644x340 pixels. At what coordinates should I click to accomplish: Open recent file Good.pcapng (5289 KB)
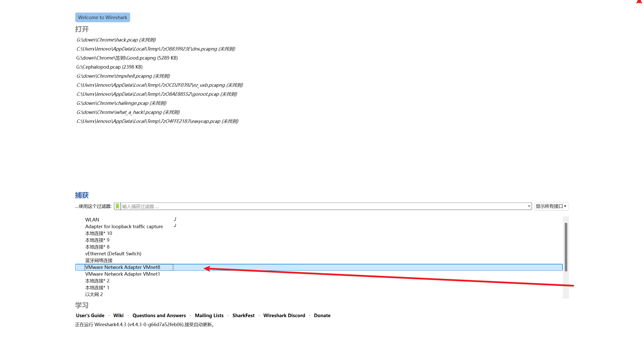(x=127, y=58)
